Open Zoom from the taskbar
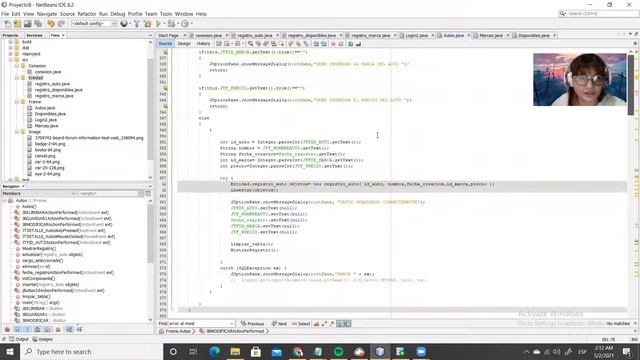This screenshot has width=640, height=360. pyautogui.click(x=421, y=351)
